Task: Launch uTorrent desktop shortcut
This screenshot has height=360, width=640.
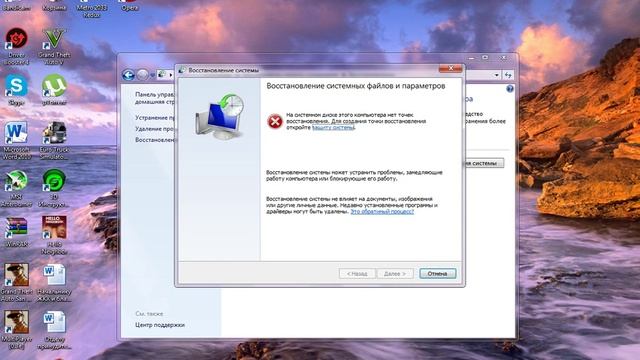Action: (x=54, y=89)
